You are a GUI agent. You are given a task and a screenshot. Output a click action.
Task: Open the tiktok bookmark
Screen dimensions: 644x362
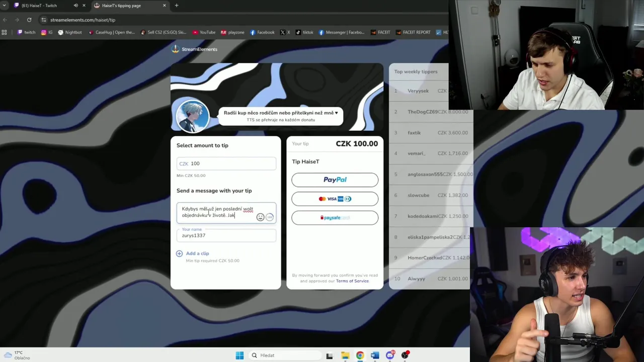coord(304,32)
